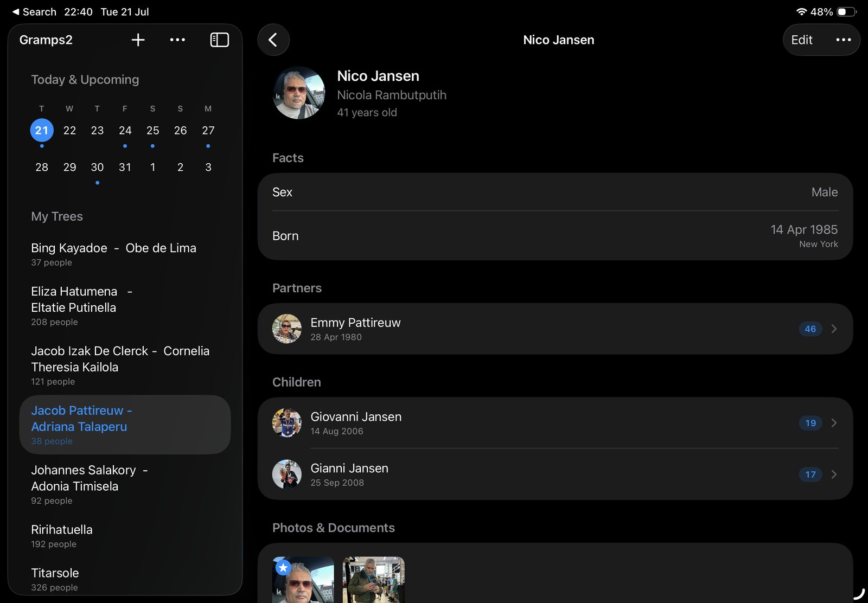
Task: Toggle the sidebar panel icon
Action: [x=219, y=40]
